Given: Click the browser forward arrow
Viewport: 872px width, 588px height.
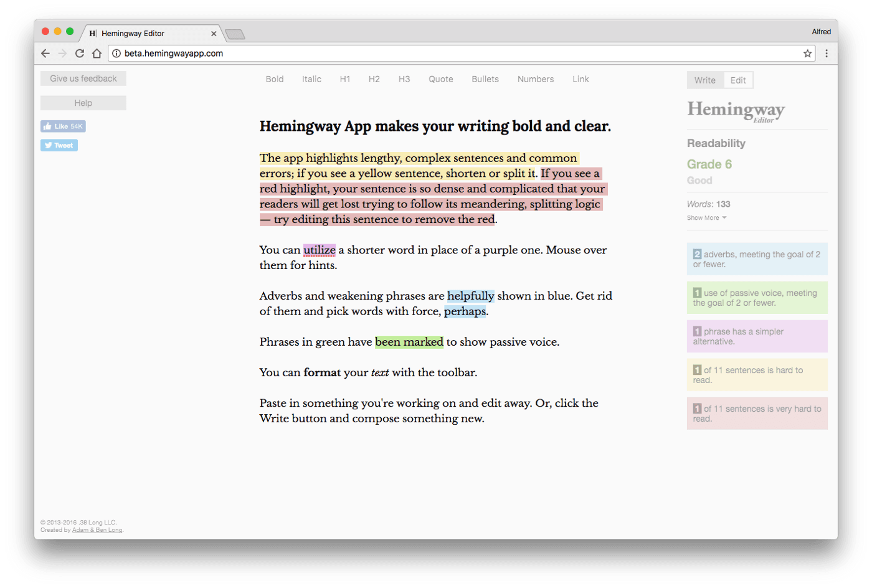Looking at the screenshot, I should click(x=62, y=54).
